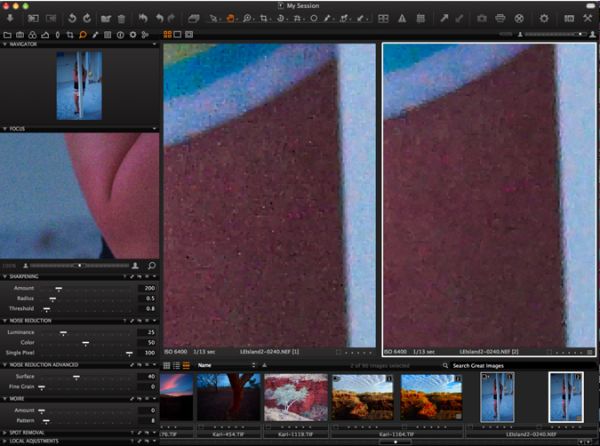Click the Import images down-arrow icon
Image resolution: width=600 pixels, height=446 pixels.
tap(10, 18)
